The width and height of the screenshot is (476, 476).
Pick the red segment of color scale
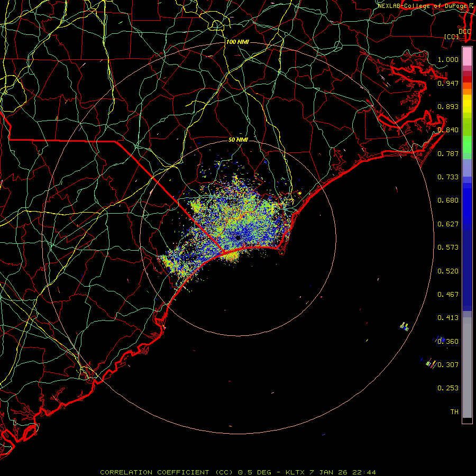467,79
